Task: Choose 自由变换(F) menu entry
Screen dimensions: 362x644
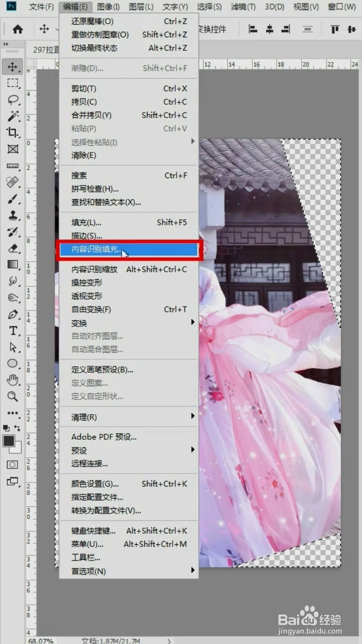Action: pyautogui.click(x=129, y=309)
